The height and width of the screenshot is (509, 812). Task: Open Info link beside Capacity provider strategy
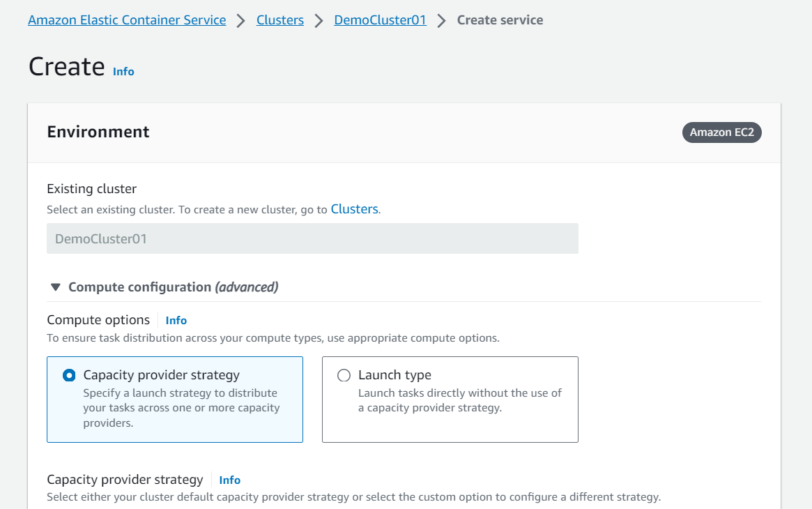(229, 480)
